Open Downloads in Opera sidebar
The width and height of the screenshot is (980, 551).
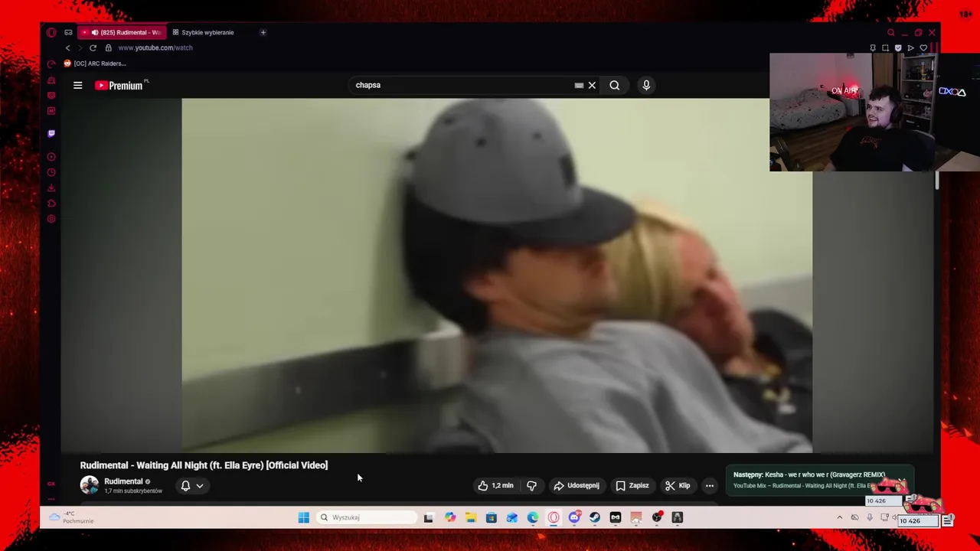tap(51, 187)
